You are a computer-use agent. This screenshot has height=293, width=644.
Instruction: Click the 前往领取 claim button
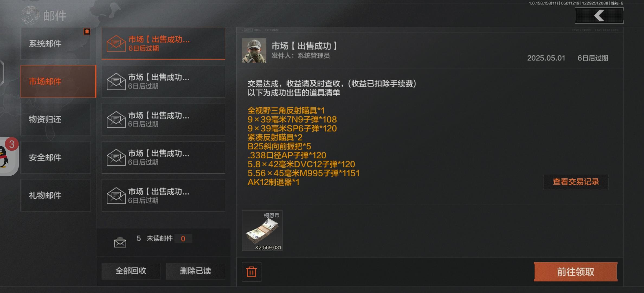click(576, 272)
